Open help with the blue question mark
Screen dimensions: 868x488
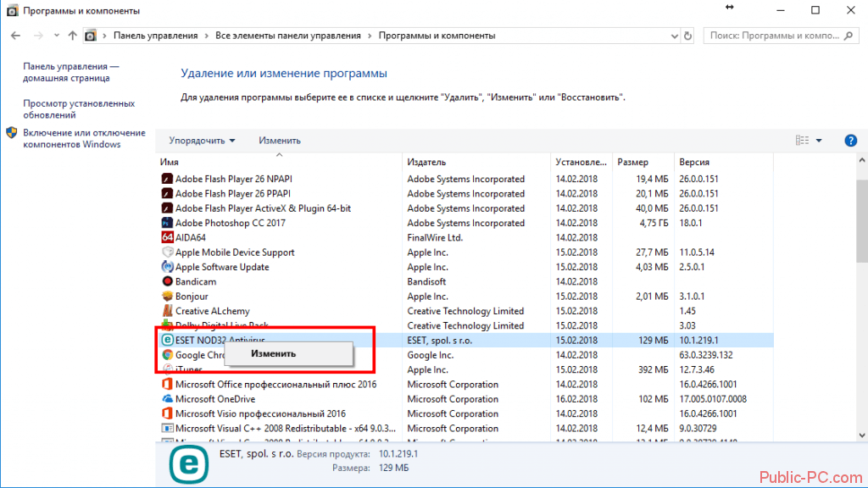pyautogui.click(x=850, y=141)
